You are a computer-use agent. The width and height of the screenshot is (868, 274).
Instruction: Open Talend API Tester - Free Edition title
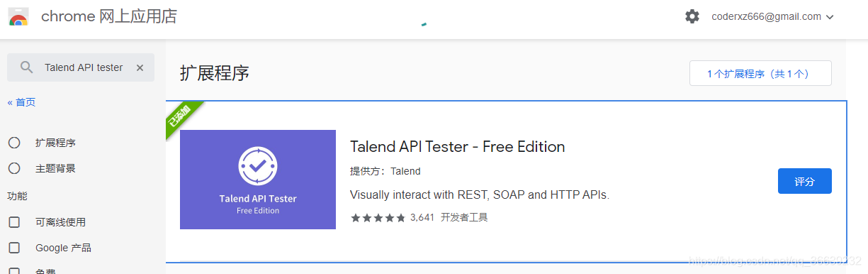(x=458, y=147)
